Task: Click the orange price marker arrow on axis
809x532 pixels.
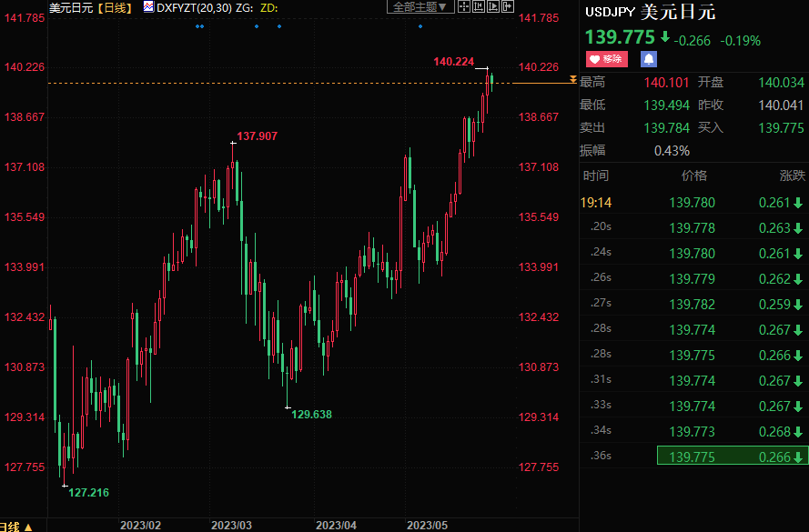Action: point(572,79)
